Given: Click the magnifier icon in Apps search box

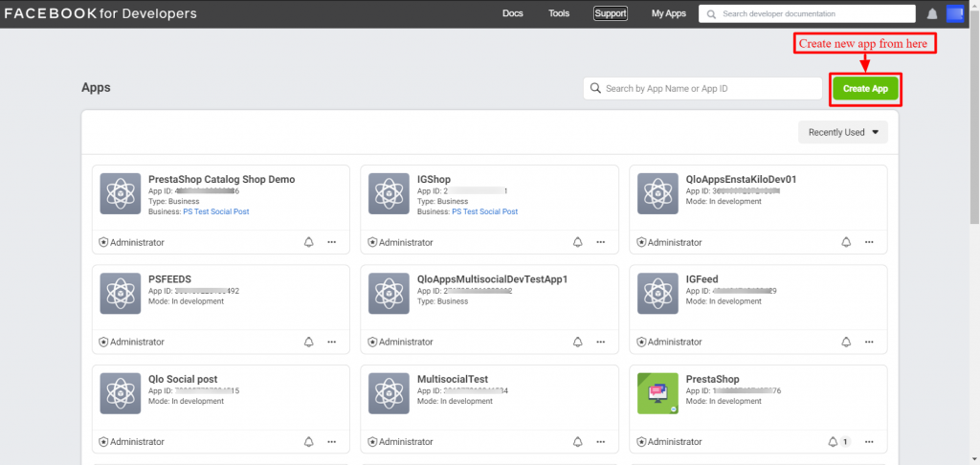Looking at the screenshot, I should point(595,88).
